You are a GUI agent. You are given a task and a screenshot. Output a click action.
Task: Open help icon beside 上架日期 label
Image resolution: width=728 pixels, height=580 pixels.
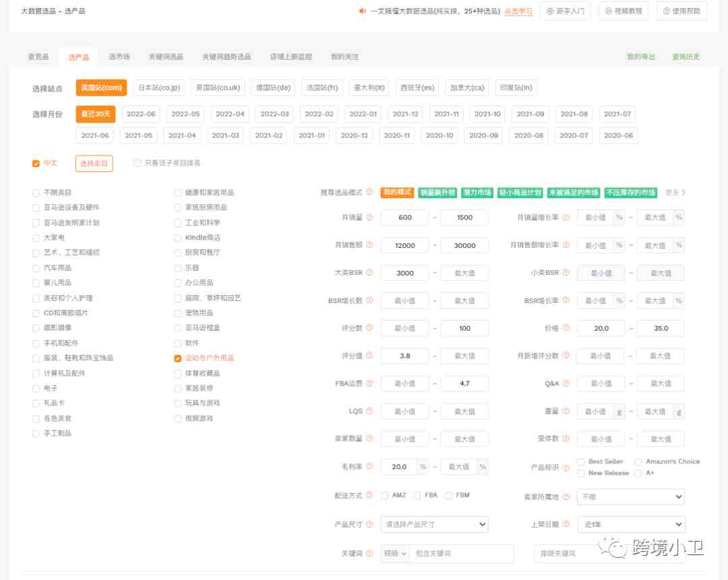point(566,524)
